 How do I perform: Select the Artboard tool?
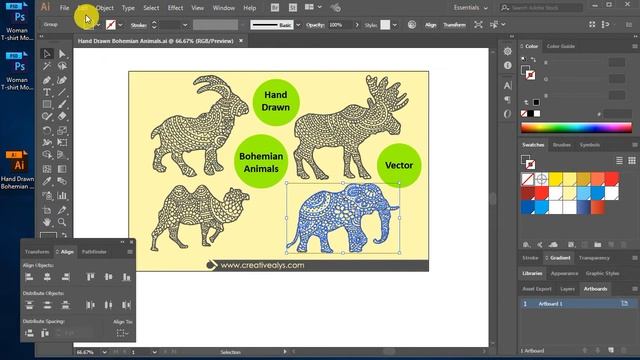click(x=47, y=210)
